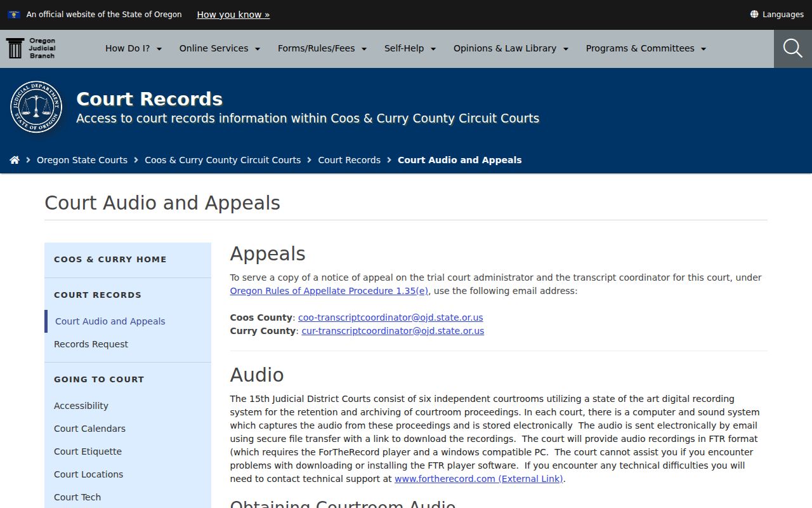This screenshot has height=508, width=812.
Task: Go to the breadcrumb home icon
Action: [15, 160]
